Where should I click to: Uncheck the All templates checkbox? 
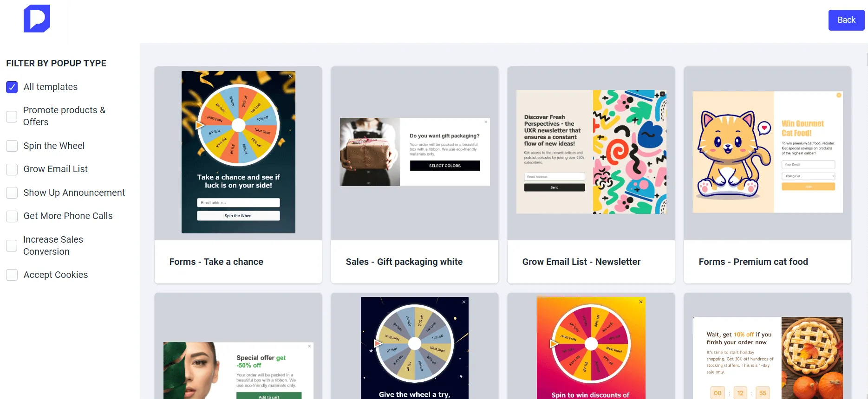point(12,87)
